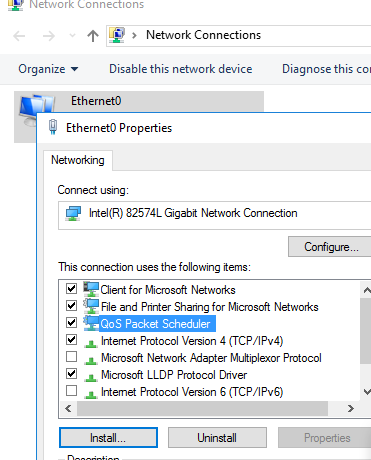Choose Disable this network device
The width and height of the screenshot is (371, 460).
point(181,69)
